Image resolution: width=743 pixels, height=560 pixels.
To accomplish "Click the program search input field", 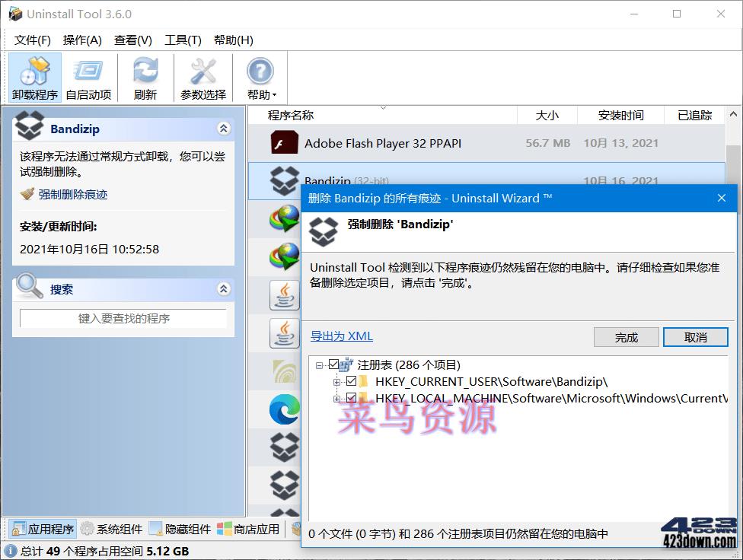I will click(124, 317).
